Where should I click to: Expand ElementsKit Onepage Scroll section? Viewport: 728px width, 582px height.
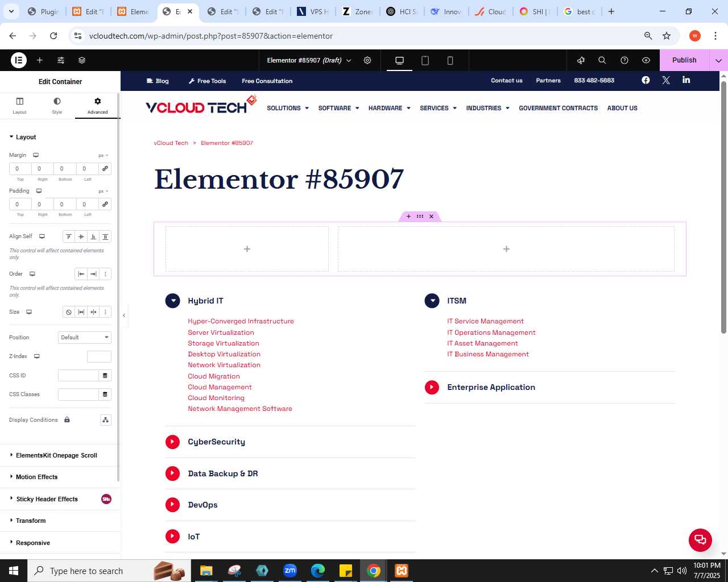pyautogui.click(x=60, y=455)
